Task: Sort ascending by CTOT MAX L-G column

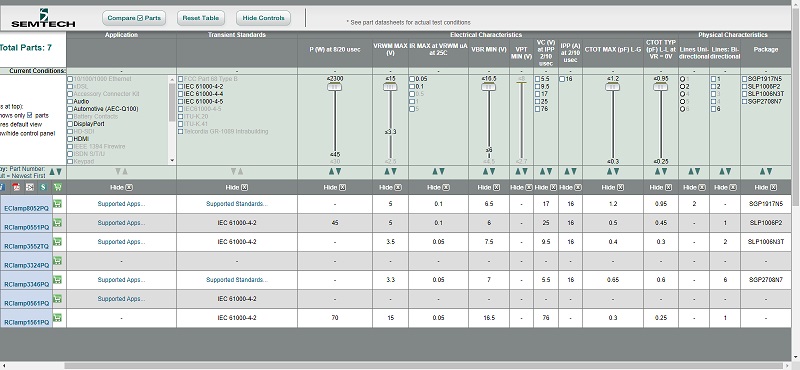Action: tap(609, 171)
